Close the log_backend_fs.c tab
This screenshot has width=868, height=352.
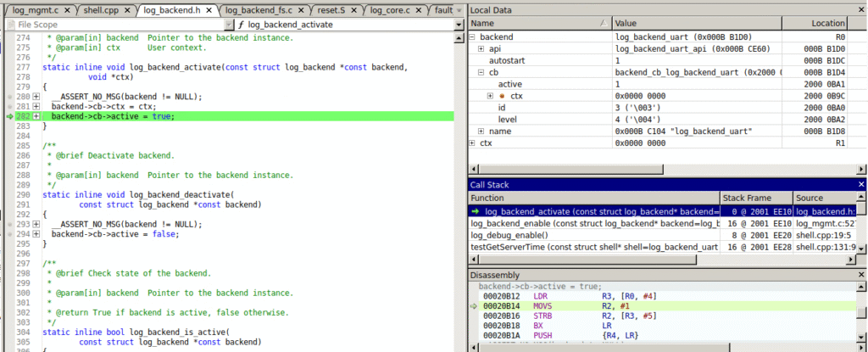point(299,10)
